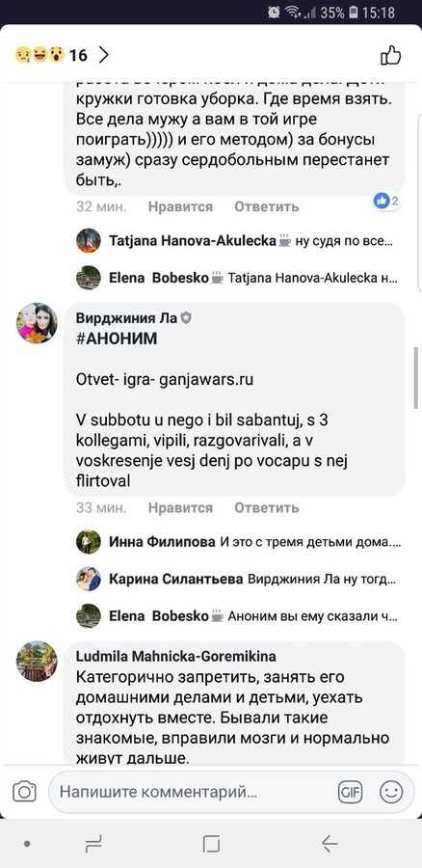Reply to the 32 мин. comment with Ответить
This screenshot has width=422, height=868.
(x=267, y=206)
